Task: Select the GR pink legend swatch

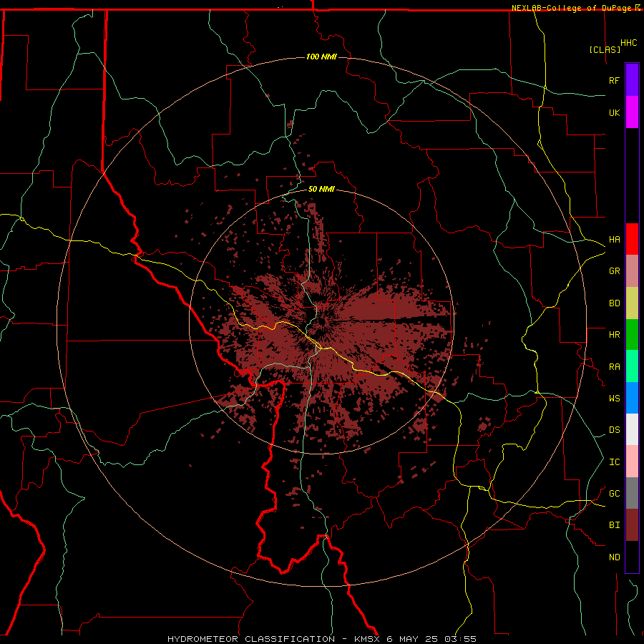Action: click(632, 271)
